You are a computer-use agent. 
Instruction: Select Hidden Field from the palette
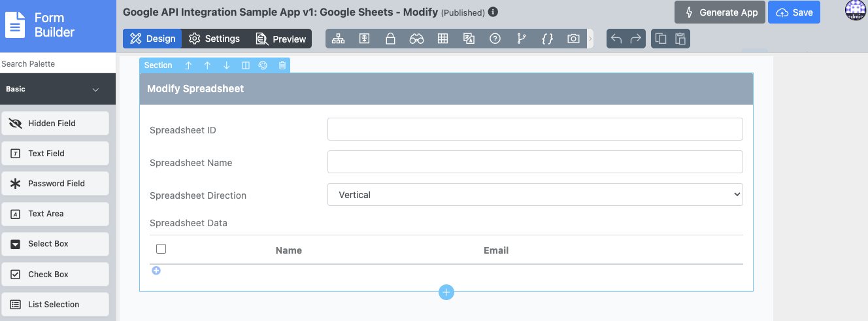[x=56, y=123]
